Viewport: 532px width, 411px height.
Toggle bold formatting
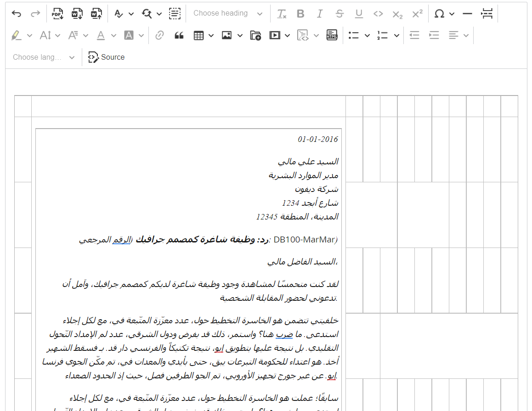[300, 14]
